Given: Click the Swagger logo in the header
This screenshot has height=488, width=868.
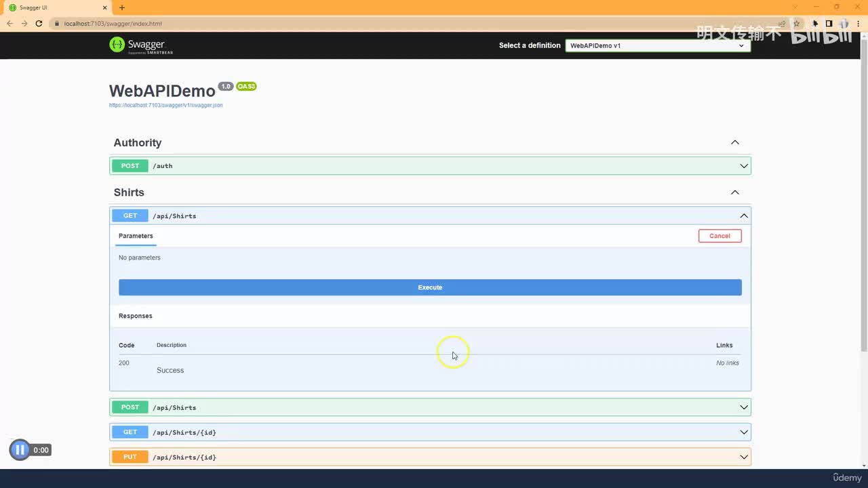Looking at the screenshot, I should pyautogui.click(x=141, y=45).
